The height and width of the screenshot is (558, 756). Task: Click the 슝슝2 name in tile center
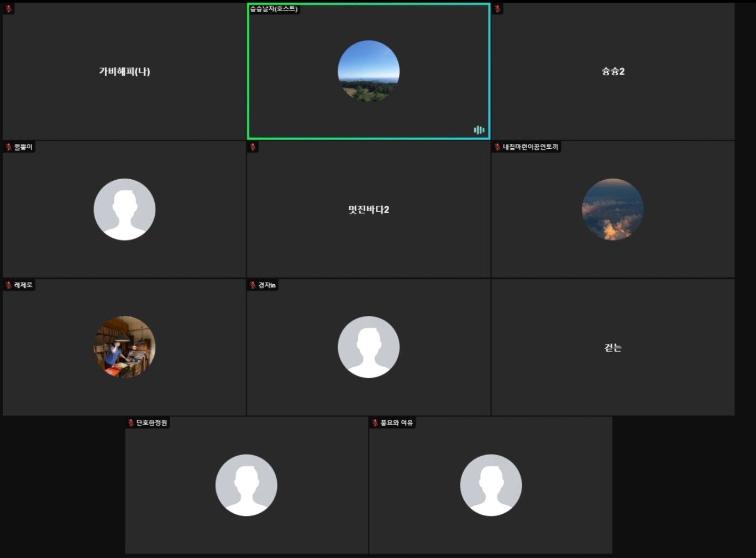613,71
